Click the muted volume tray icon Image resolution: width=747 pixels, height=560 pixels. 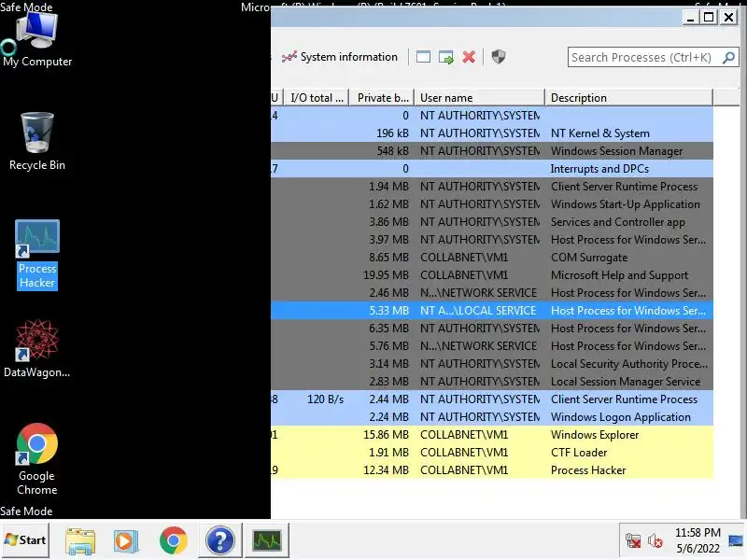pos(655,541)
